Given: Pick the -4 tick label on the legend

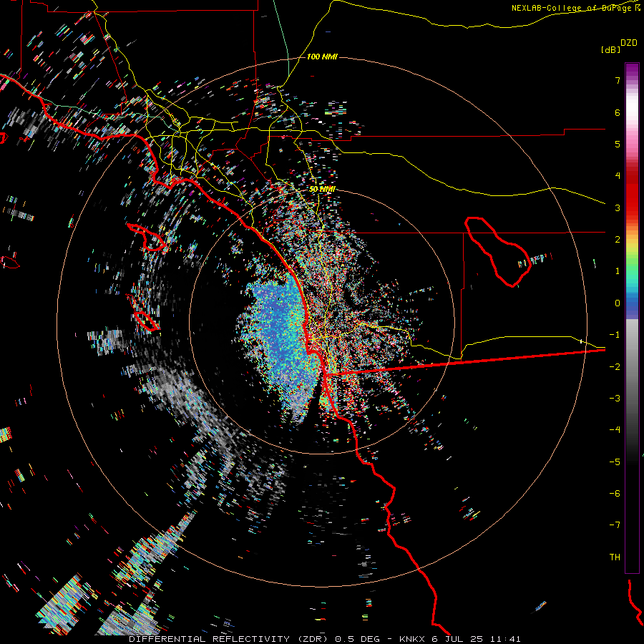Looking at the screenshot, I should coord(615,430).
